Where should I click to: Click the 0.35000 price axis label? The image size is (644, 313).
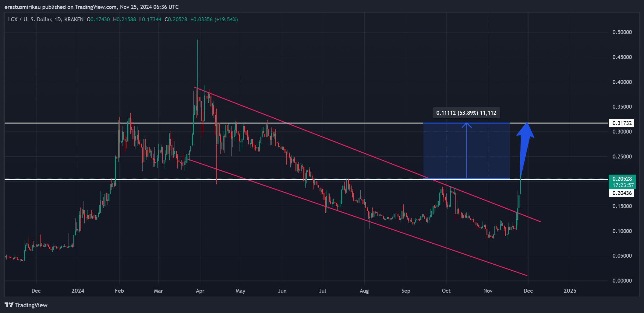[x=622, y=107]
